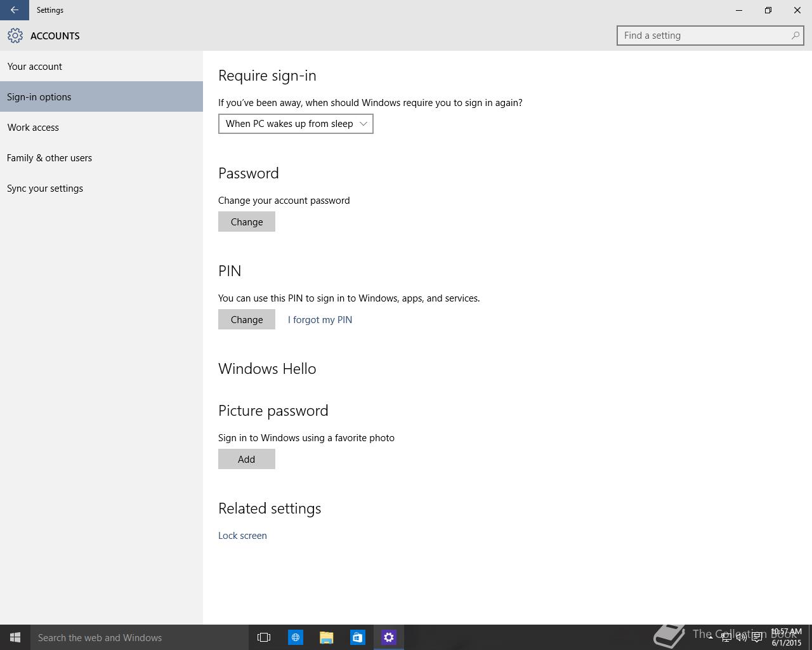Click the I forgot my PIN link
The width and height of the screenshot is (812, 650).
coord(320,319)
